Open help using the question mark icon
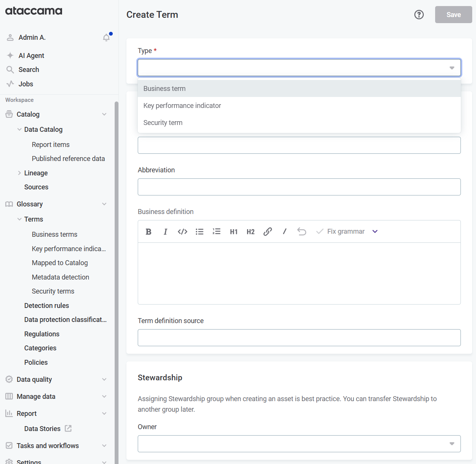The width and height of the screenshot is (476, 464). 419,14
